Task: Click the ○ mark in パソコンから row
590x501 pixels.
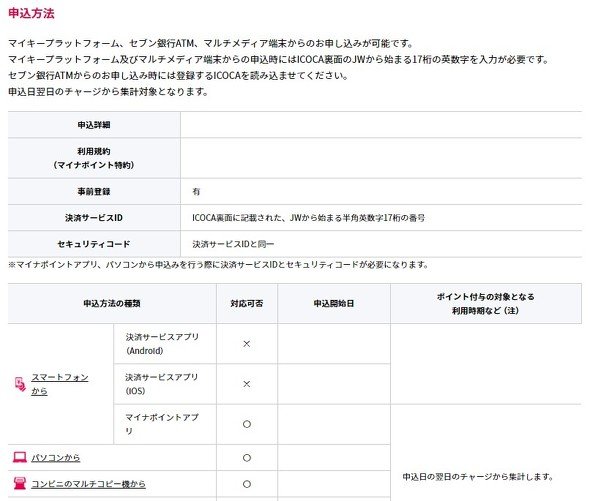Action: click(x=246, y=458)
